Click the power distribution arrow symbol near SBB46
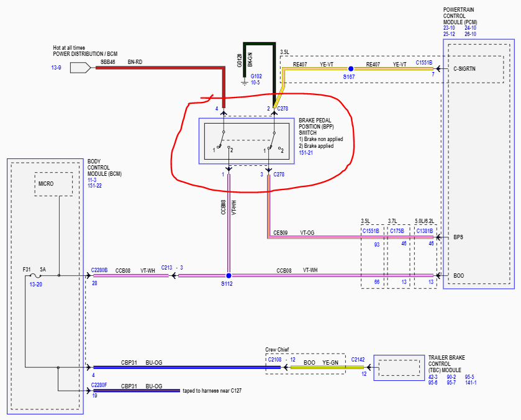This screenshot has height=420, width=521. [x=79, y=66]
